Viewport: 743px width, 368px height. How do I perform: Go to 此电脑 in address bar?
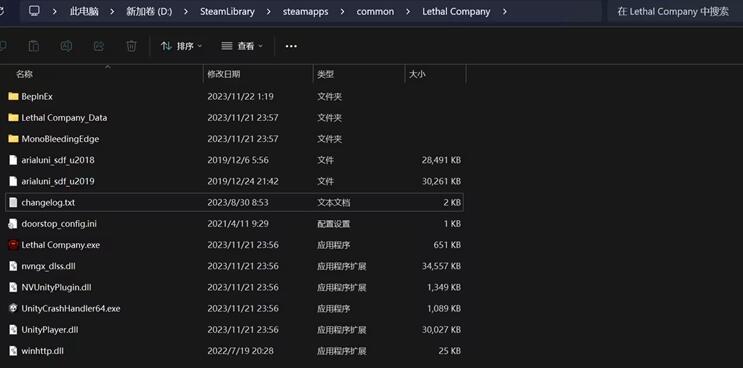click(x=84, y=11)
